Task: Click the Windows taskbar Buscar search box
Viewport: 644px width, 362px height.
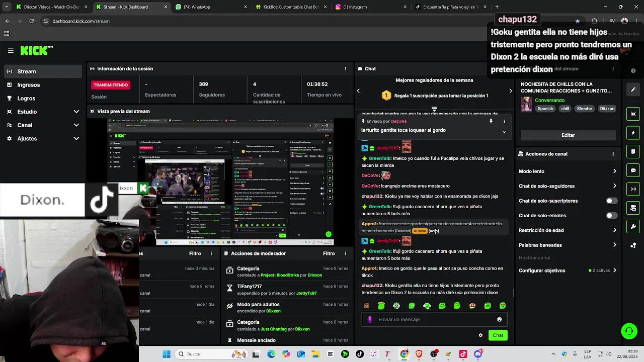Action: click(211, 354)
